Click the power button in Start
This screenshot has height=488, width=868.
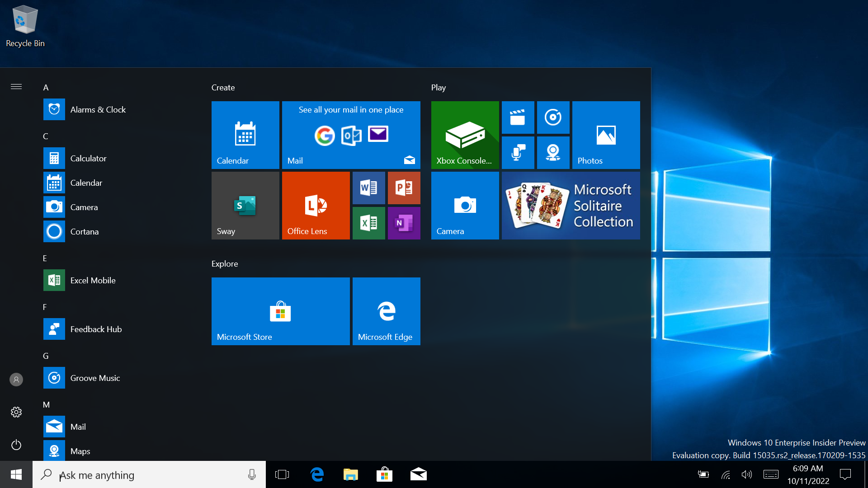(16, 445)
